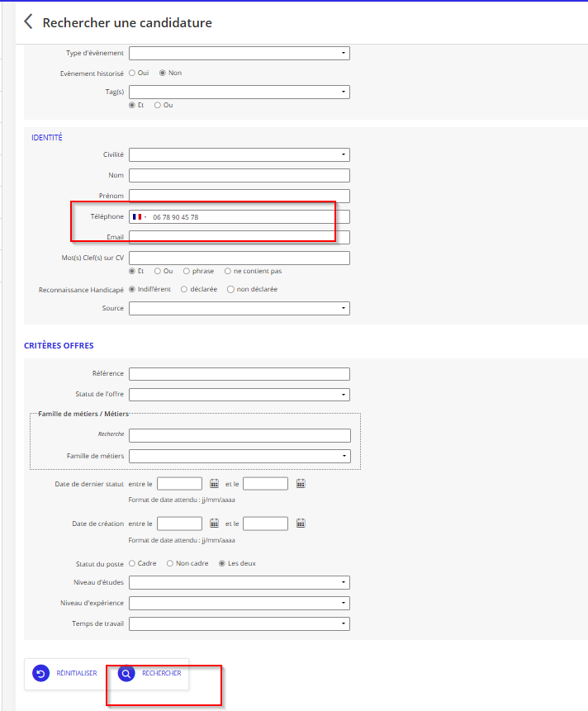The height and width of the screenshot is (711, 588).
Task: Click the RECHERCHER button label
Action: pyautogui.click(x=161, y=674)
